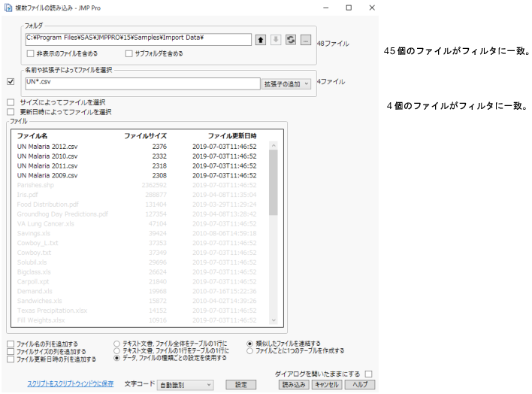The height and width of the screenshot is (394, 532).
Task: Click greyed Iris.pdf file entry
Action: click(28, 195)
